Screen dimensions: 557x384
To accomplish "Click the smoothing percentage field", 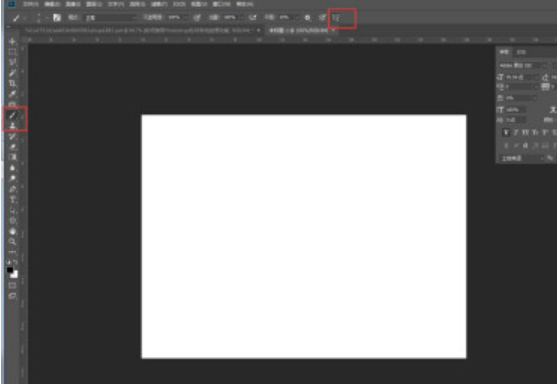I will 286,17.
